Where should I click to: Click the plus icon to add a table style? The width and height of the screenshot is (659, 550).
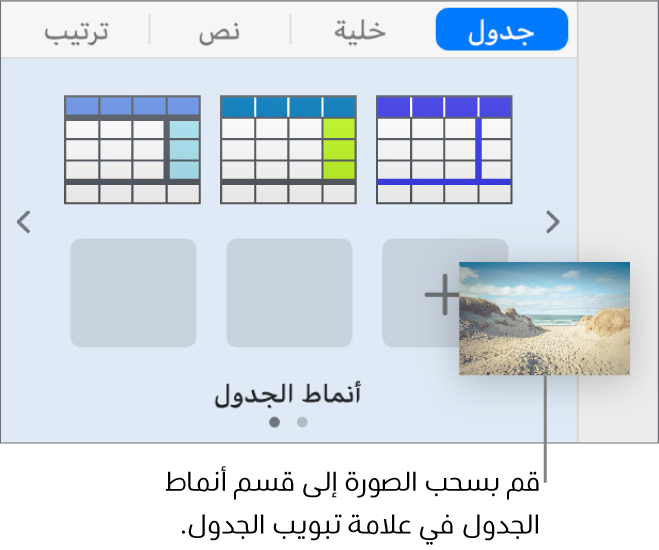[441, 296]
